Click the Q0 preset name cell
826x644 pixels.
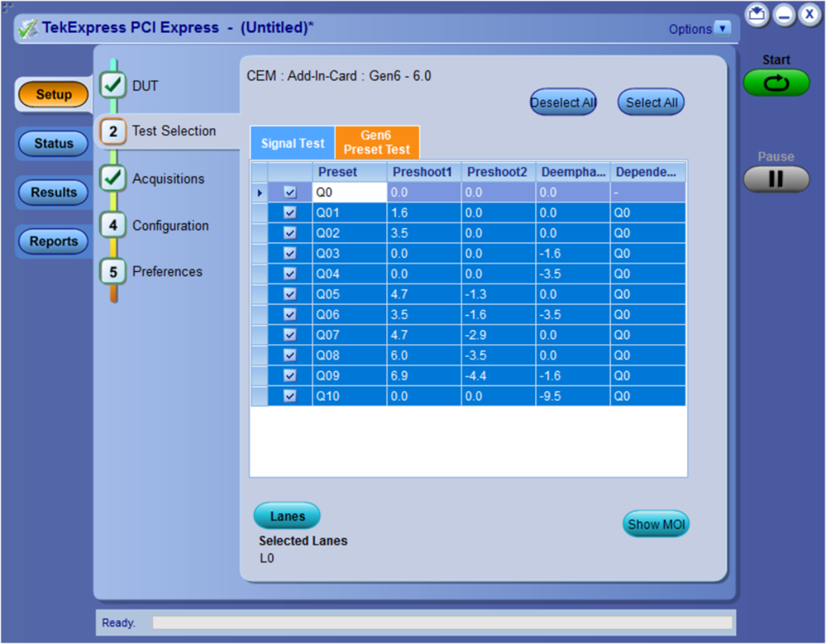click(x=349, y=193)
